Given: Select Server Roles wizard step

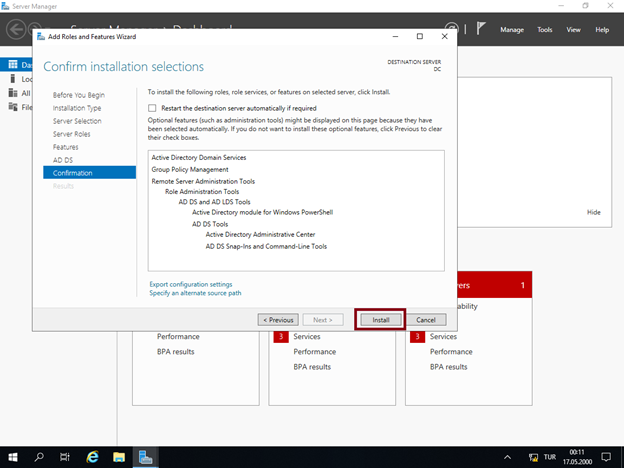Looking at the screenshot, I should [x=72, y=134].
